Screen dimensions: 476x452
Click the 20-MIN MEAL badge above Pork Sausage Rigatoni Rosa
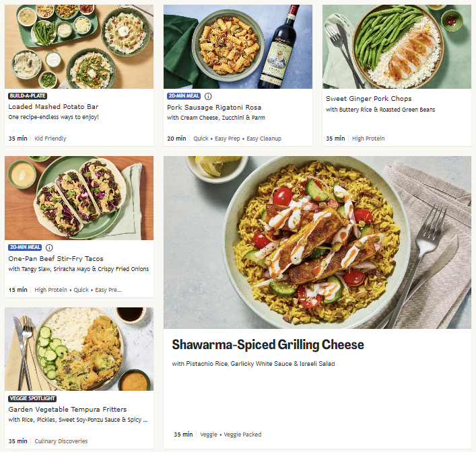click(x=184, y=96)
